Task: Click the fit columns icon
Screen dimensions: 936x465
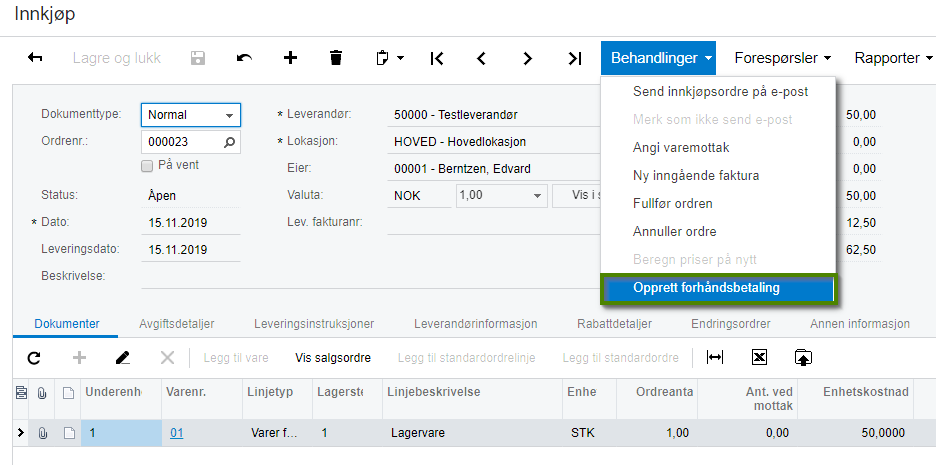Action: tap(714, 357)
